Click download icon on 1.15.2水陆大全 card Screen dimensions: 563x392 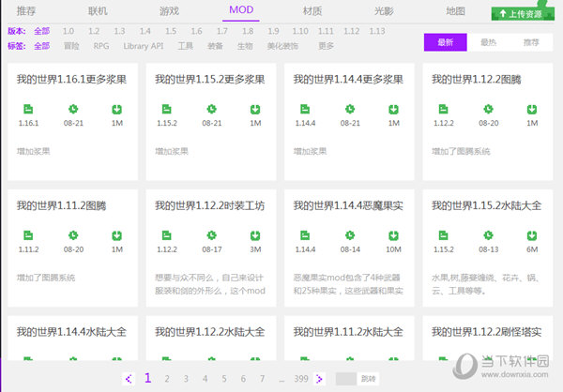point(532,235)
